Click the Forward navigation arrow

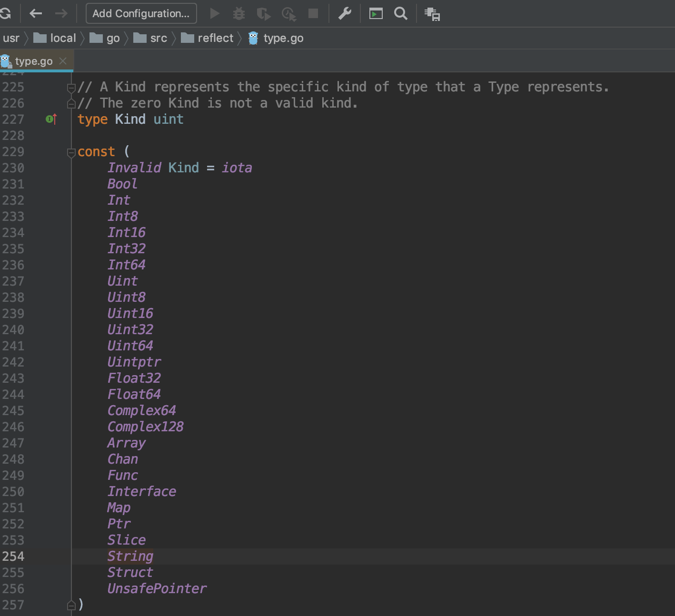click(61, 13)
